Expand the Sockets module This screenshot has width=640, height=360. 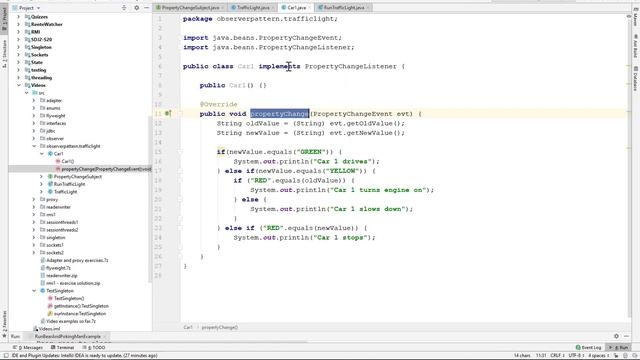pyautogui.click(x=18, y=55)
